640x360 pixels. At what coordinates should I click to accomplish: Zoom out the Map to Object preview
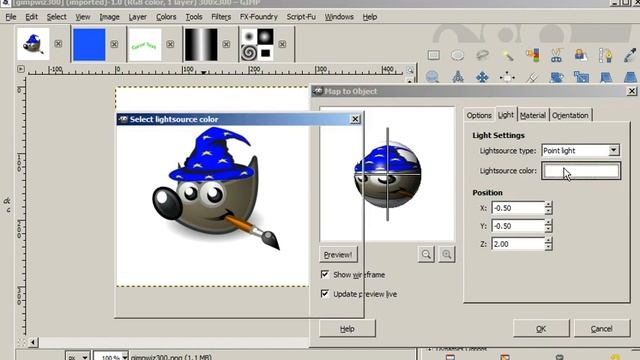point(426,254)
